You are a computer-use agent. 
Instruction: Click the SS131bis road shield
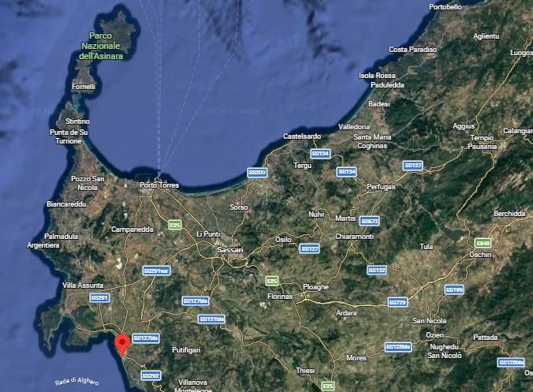tap(211, 319)
